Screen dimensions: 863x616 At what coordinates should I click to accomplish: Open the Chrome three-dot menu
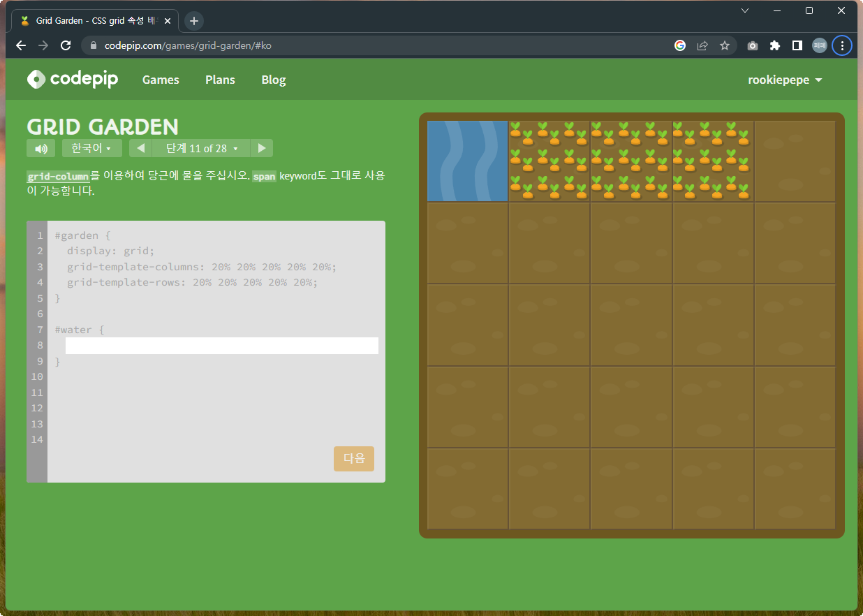click(x=842, y=45)
